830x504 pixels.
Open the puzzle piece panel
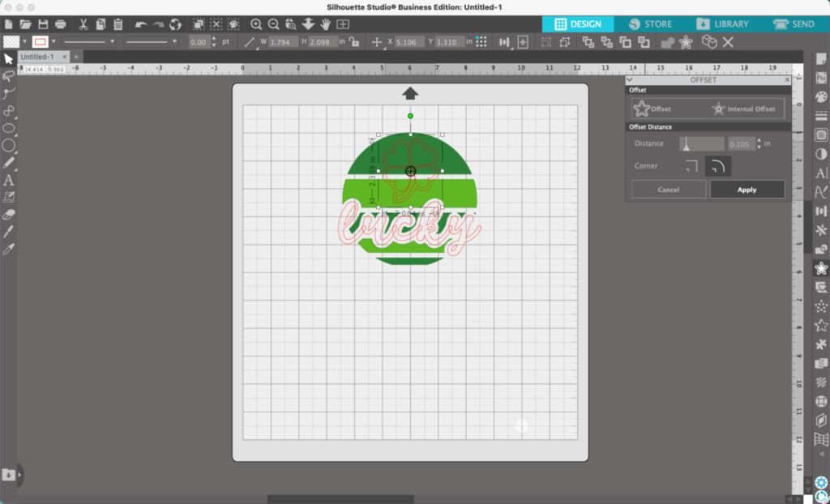821,344
